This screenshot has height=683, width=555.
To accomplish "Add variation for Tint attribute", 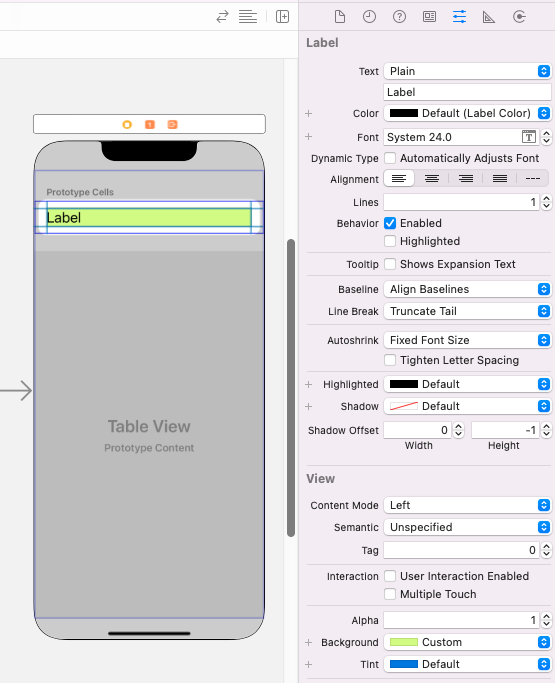I will coord(309,664).
